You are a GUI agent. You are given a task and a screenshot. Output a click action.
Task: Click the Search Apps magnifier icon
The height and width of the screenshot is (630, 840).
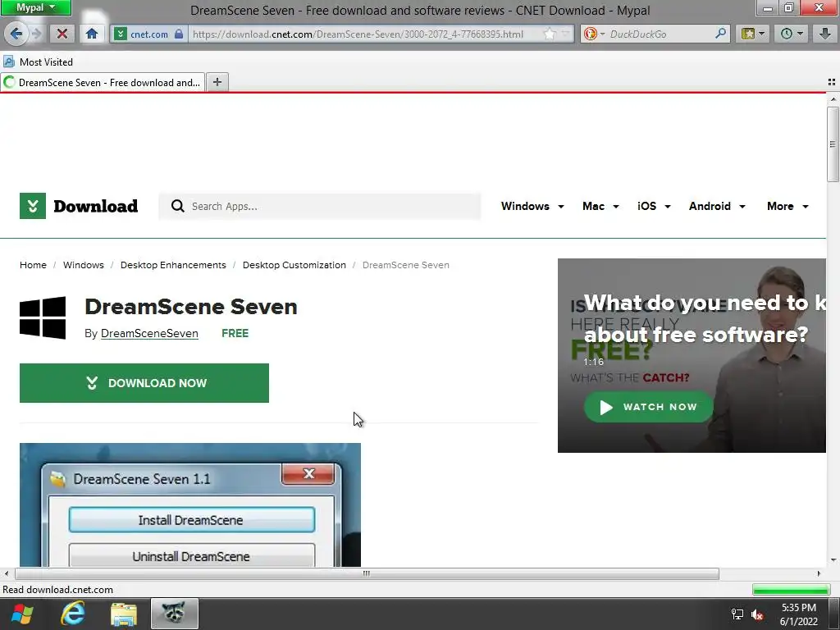coord(178,206)
